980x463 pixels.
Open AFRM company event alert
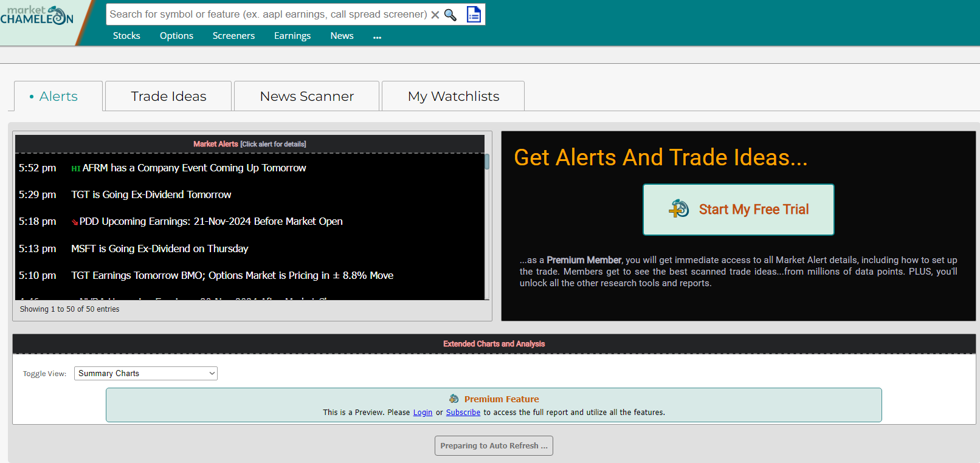tap(194, 168)
